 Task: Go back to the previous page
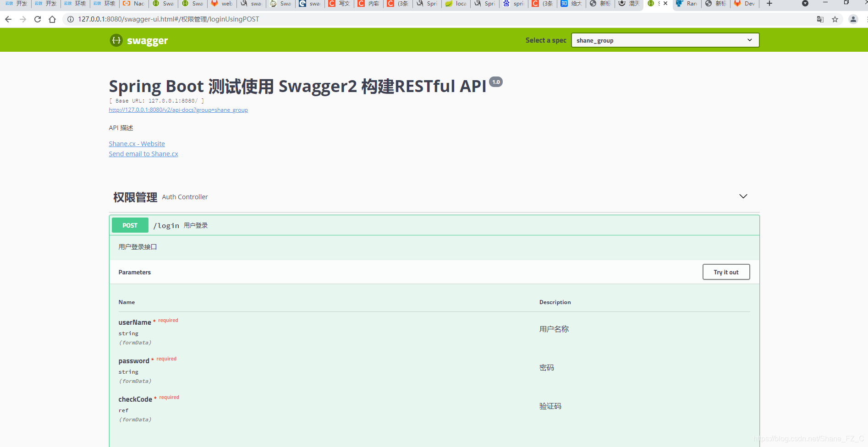coord(8,19)
